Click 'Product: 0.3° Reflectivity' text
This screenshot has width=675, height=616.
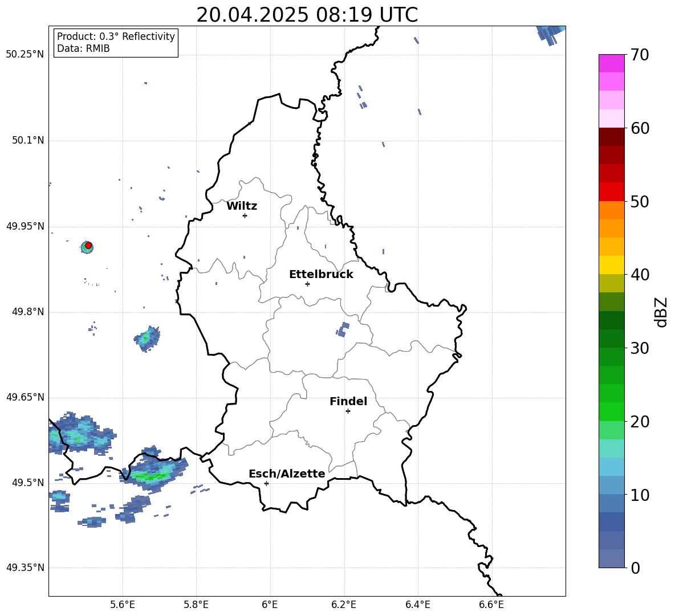click(x=116, y=36)
